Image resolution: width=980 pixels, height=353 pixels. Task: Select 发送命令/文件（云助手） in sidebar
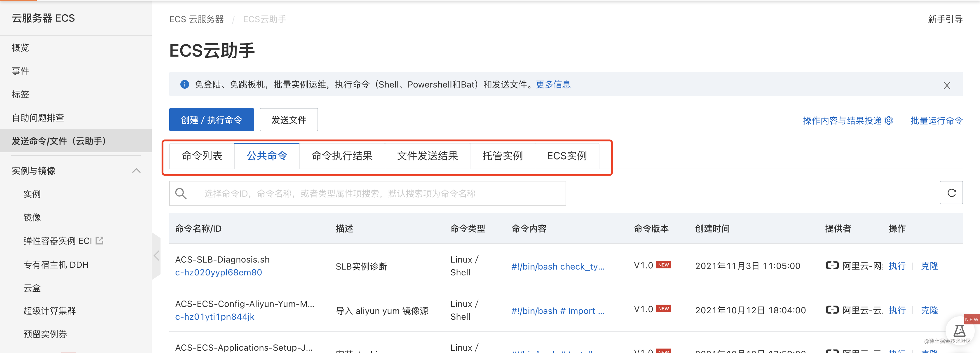coord(76,141)
